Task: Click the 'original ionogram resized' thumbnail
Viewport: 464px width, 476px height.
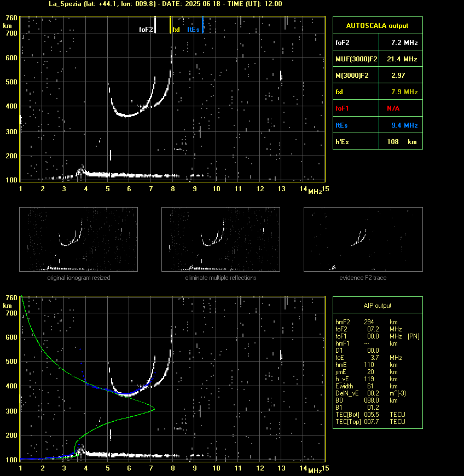Action: coord(79,239)
